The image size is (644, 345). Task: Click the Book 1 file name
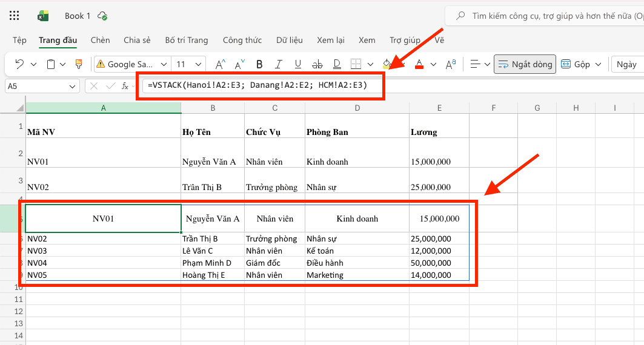tap(77, 16)
